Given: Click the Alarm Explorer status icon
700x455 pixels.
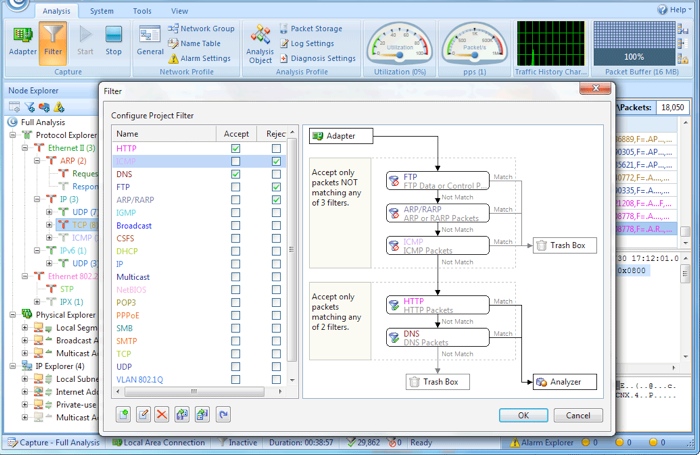Looking at the screenshot, I should (x=515, y=442).
